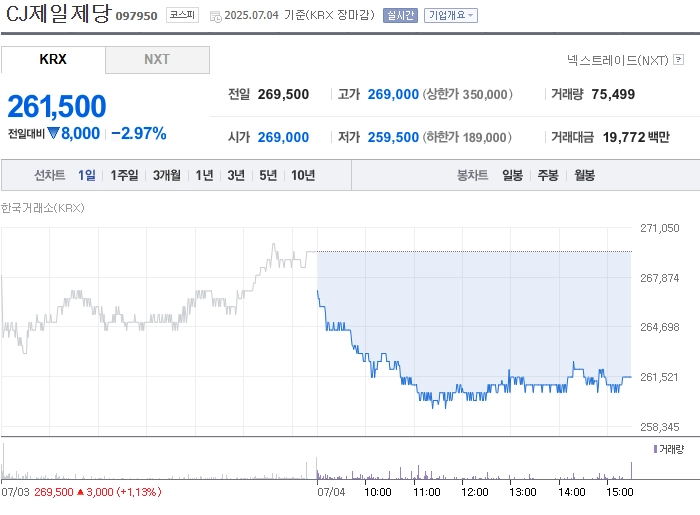
Task: Click the 시가 value 269,000
Action: coord(283,137)
